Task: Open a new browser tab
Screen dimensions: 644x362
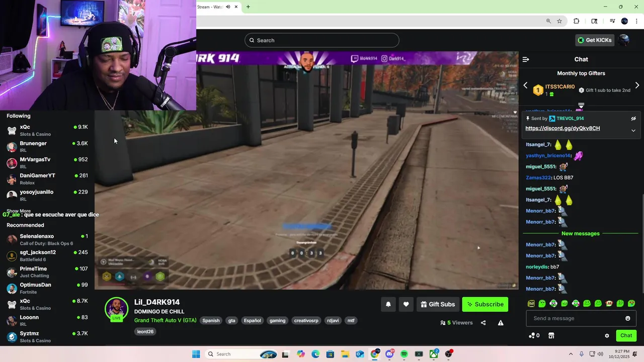Action: point(248,7)
